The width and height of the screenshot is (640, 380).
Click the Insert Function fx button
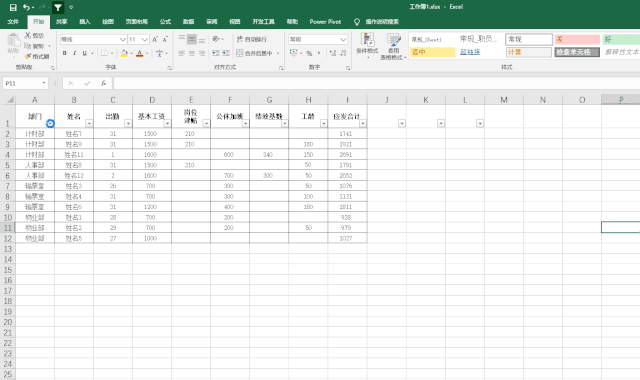point(104,83)
